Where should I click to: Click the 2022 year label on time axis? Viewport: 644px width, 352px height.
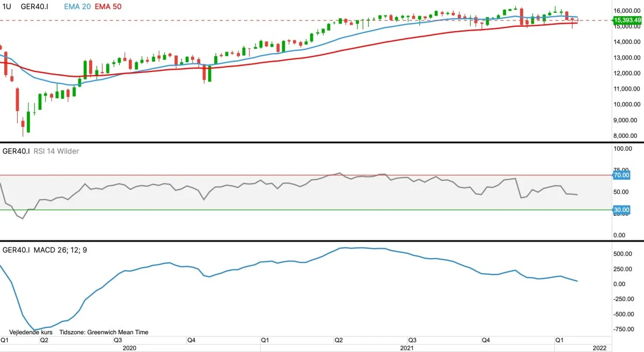click(x=600, y=348)
